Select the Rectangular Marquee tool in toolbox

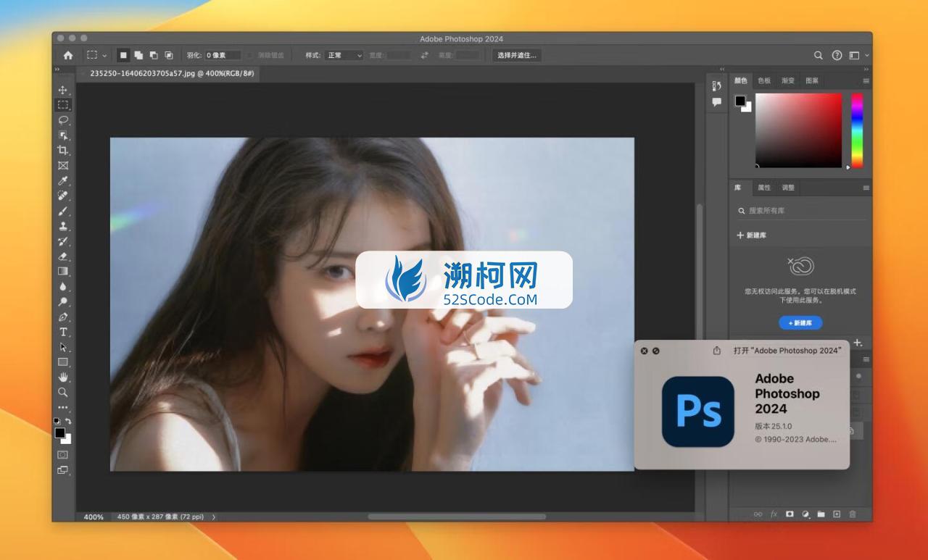coord(63,105)
